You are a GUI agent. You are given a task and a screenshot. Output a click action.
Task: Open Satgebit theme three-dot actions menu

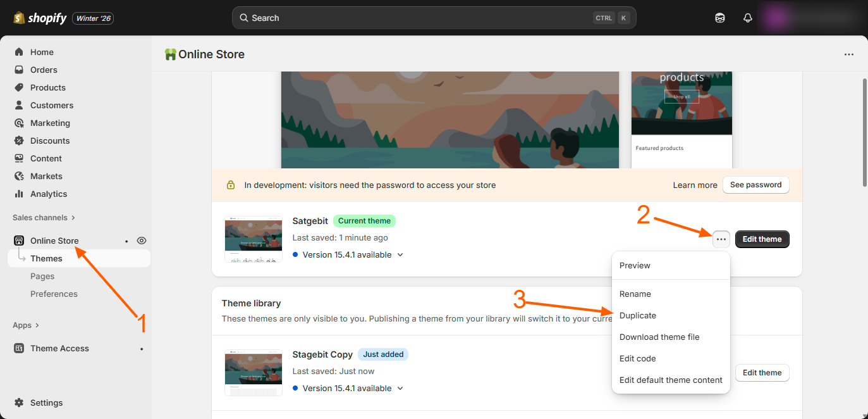click(x=721, y=239)
